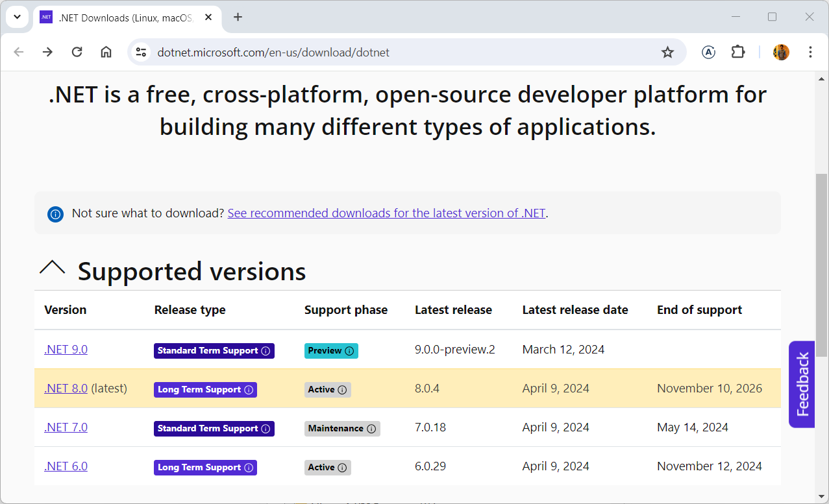Click info icon on .NET 9.0 Standard Term Support
The height and width of the screenshot is (504, 829).
pyautogui.click(x=266, y=351)
